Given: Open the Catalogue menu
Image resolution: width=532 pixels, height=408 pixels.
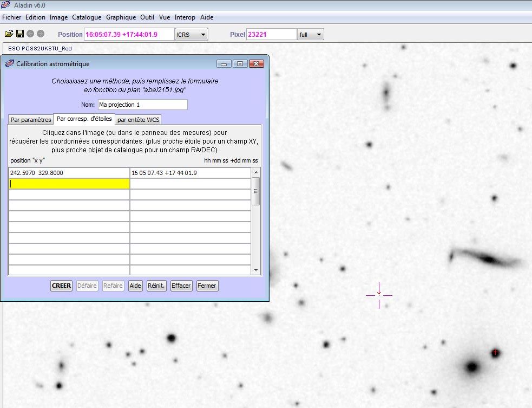Looking at the screenshot, I should (87, 17).
